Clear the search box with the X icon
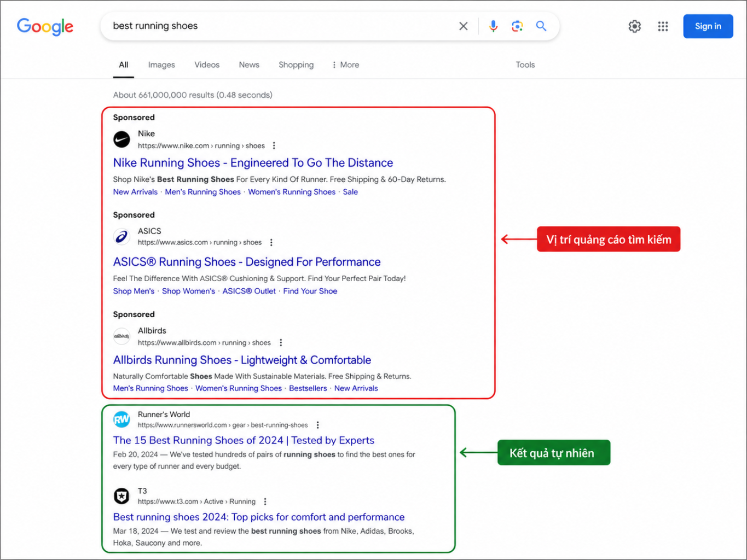The image size is (747, 560). pos(463,26)
